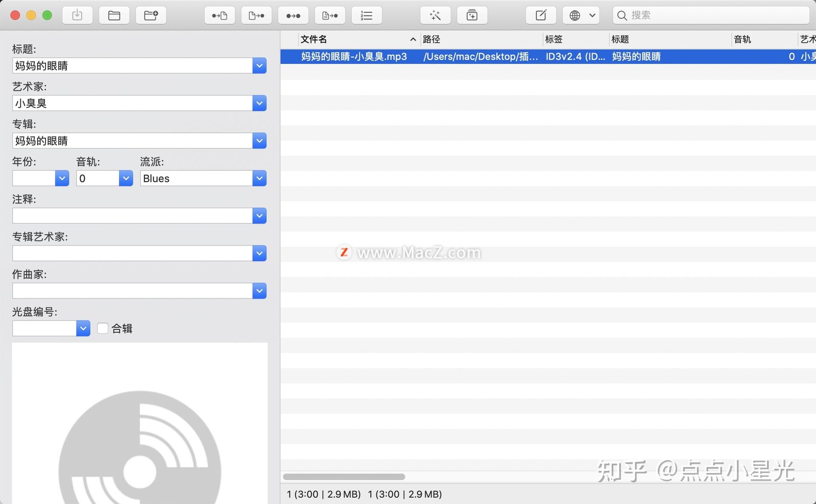The image size is (816, 504).
Task: Click the filename to tag conversion icon
Action: click(256, 16)
